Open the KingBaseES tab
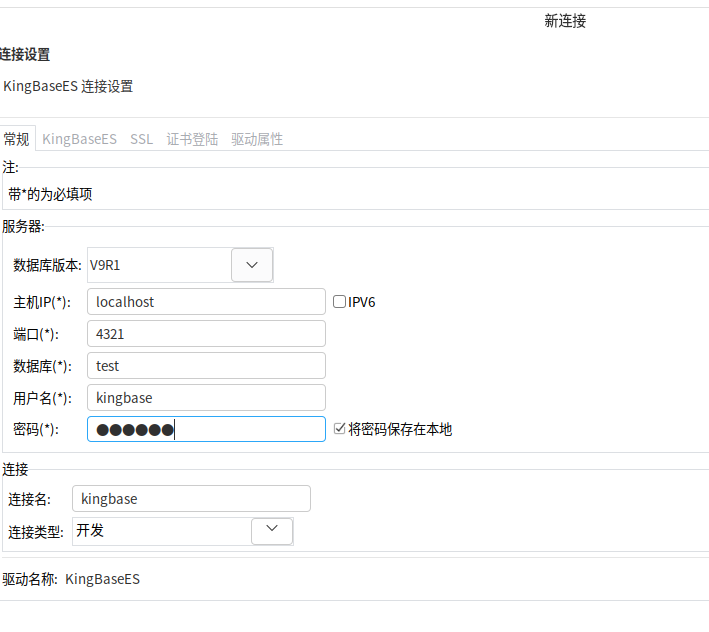Image resolution: width=709 pixels, height=632 pixels. (x=79, y=139)
